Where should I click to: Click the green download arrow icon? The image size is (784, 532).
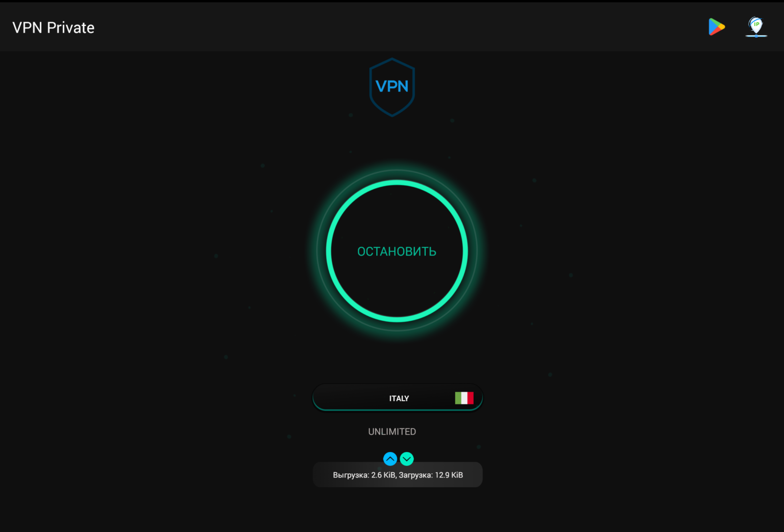coord(407,459)
